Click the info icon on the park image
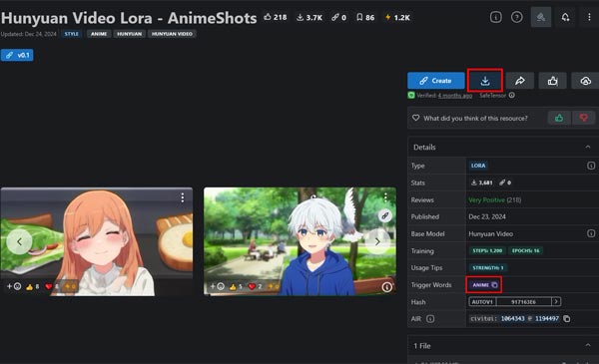The width and height of the screenshot is (599, 364). pos(386,287)
